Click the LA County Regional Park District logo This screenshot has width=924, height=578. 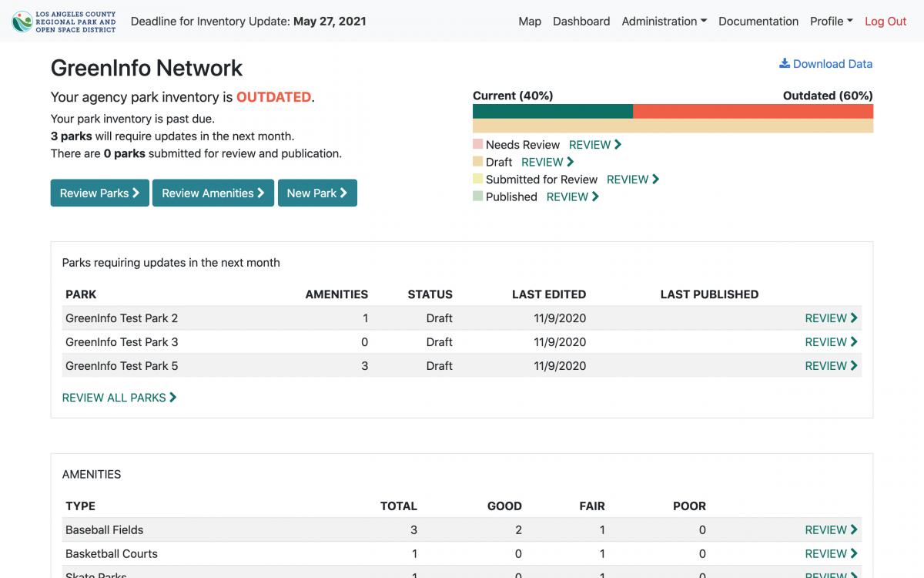65,22
